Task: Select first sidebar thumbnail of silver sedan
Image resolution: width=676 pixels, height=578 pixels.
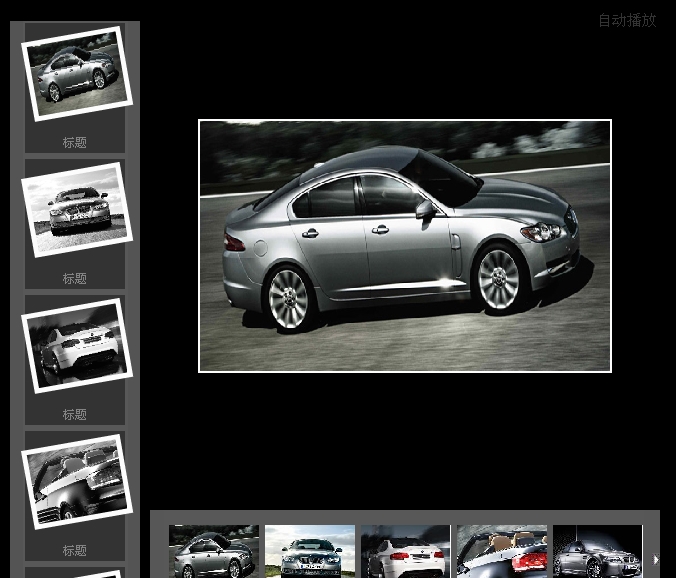Action: click(76, 74)
